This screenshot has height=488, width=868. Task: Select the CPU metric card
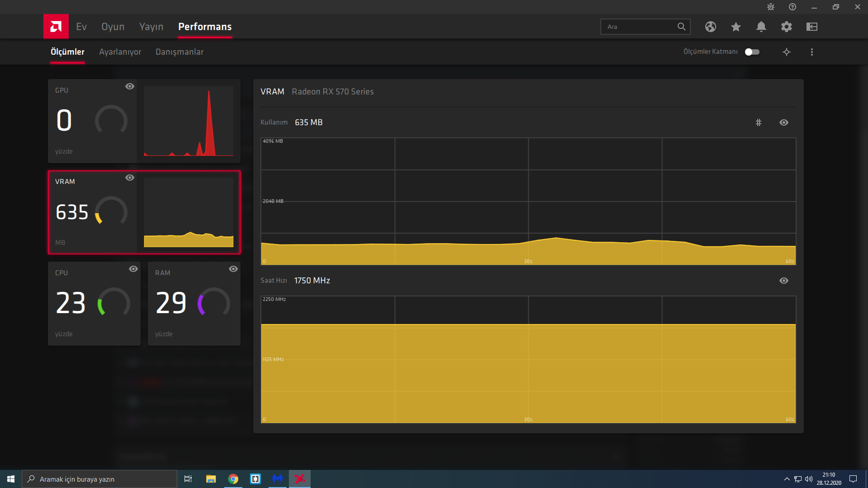tap(94, 304)
